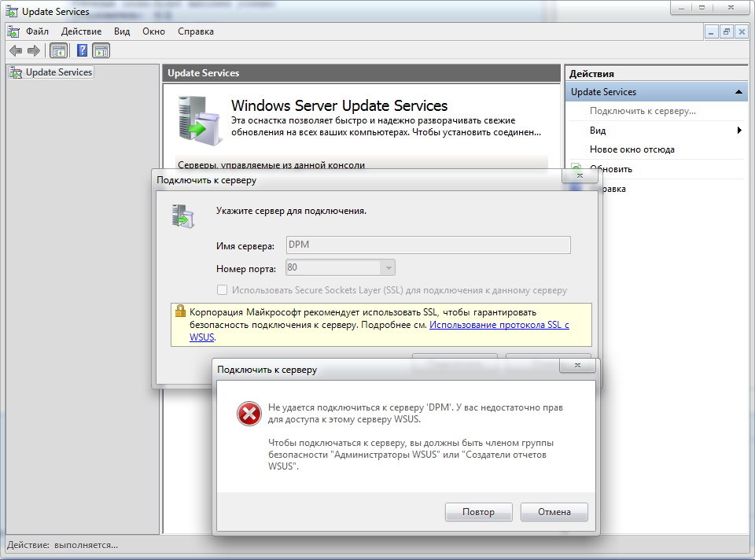Restore the inner MDI child window
Viewport: 755px width, 560px height.
727,32
